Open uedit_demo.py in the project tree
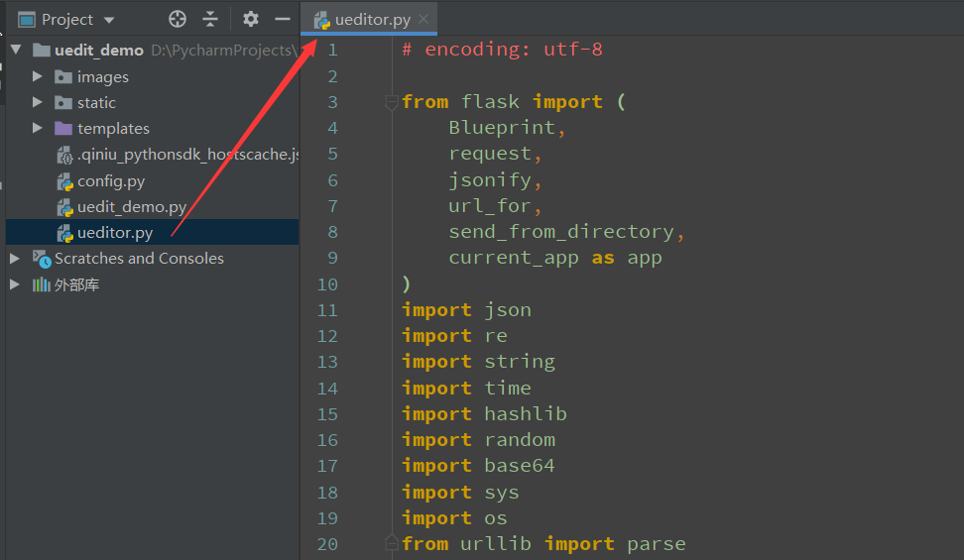The width and height of the screenshot is (964, 560). (132, 207)
